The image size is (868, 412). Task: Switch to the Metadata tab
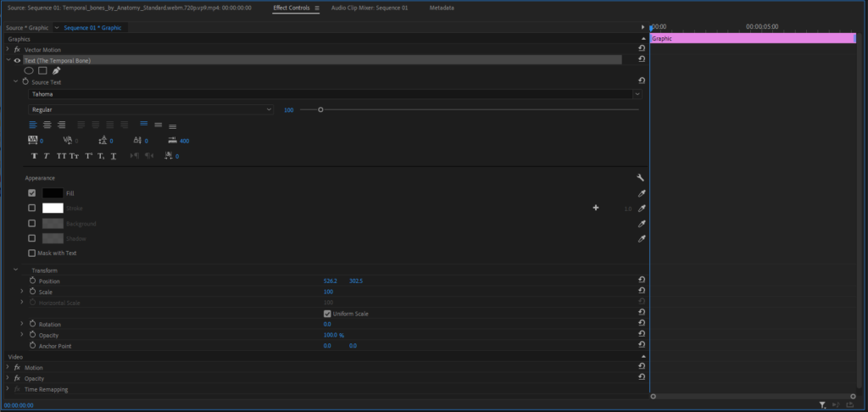coord(442,8)
